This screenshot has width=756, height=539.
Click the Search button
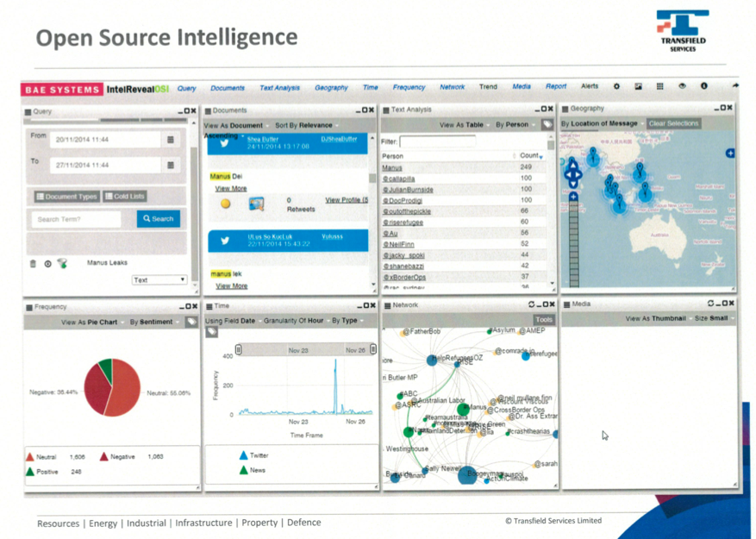(x=159, y=218)
